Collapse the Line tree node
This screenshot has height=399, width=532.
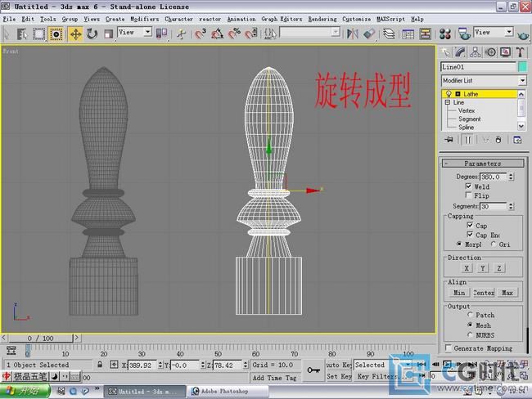click(448, 102)
